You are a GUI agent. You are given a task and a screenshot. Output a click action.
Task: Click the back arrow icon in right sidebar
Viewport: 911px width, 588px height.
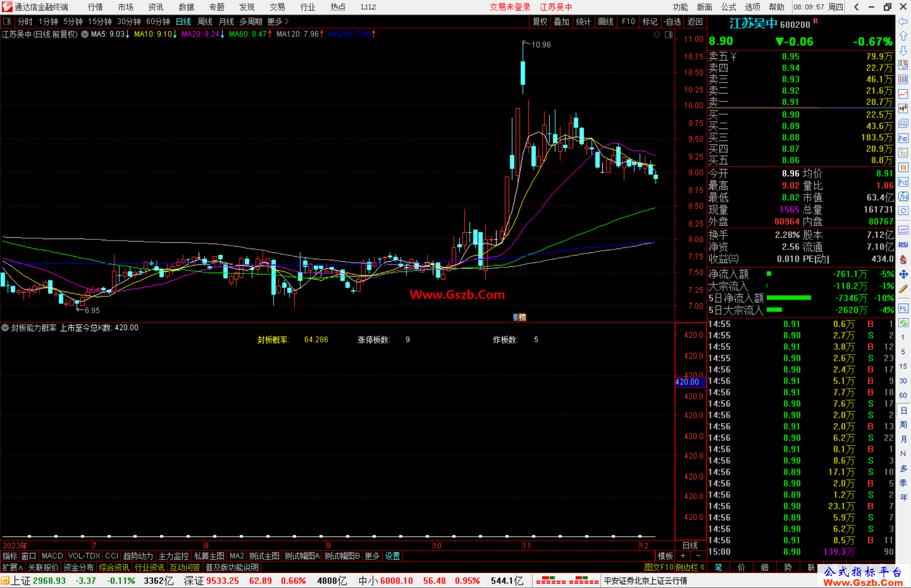(903, 21)
